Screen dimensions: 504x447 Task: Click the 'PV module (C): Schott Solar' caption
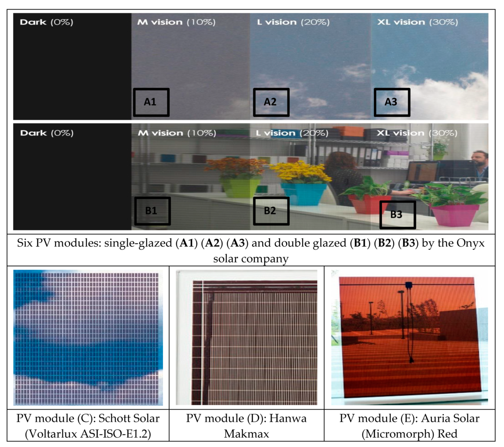click(x=88, y=426)
